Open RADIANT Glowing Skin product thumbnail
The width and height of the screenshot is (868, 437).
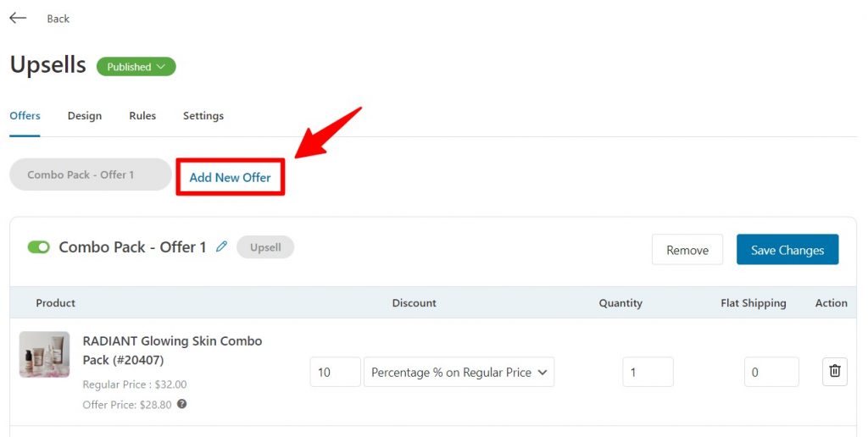[44, 355]
